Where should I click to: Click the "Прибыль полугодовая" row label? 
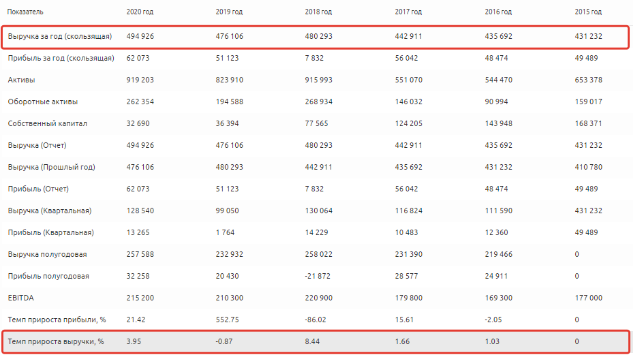tap(48, 276)
